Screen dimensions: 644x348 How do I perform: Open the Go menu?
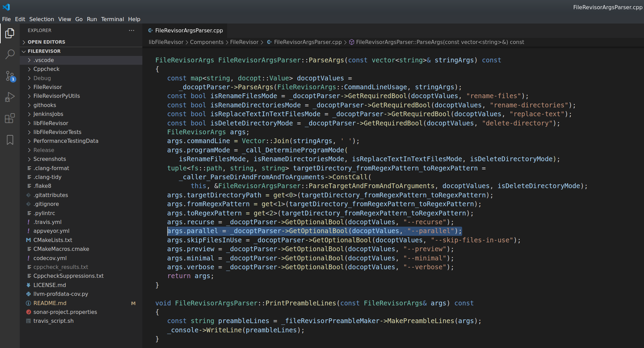pyautogui.click(x=79, y=19)
